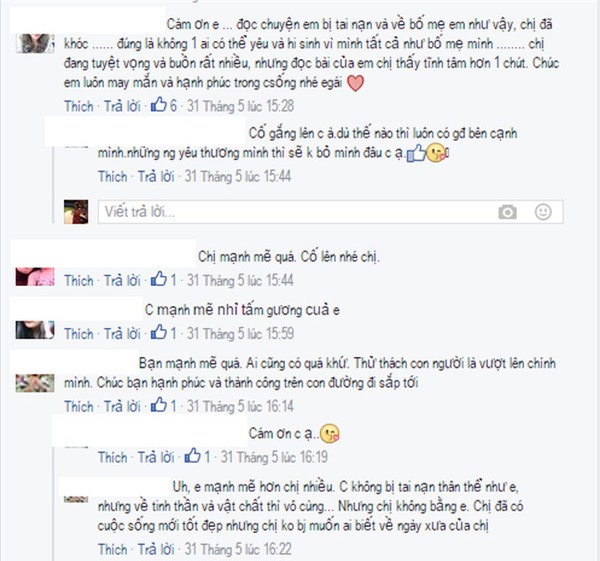This screenshot has width=600, height=561.
Task: Open timestamp '31 Tháng 5 lúc 15:59'
Action: point(240,334)
